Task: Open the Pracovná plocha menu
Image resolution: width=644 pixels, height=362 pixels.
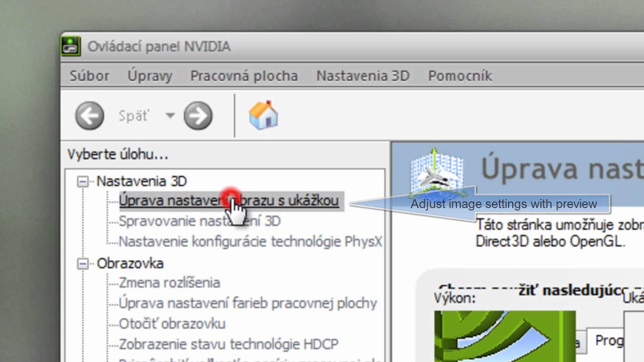Action: click(x=244, y=76)
